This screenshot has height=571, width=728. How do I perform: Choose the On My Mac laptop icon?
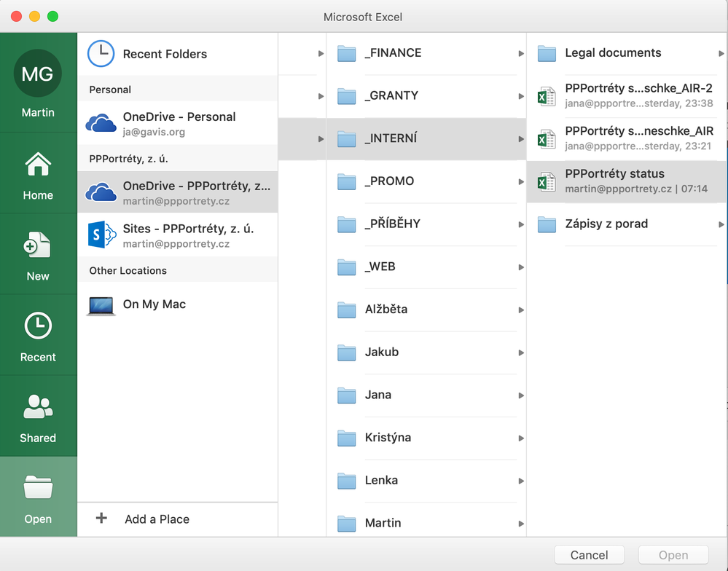(x=101, y=304)
